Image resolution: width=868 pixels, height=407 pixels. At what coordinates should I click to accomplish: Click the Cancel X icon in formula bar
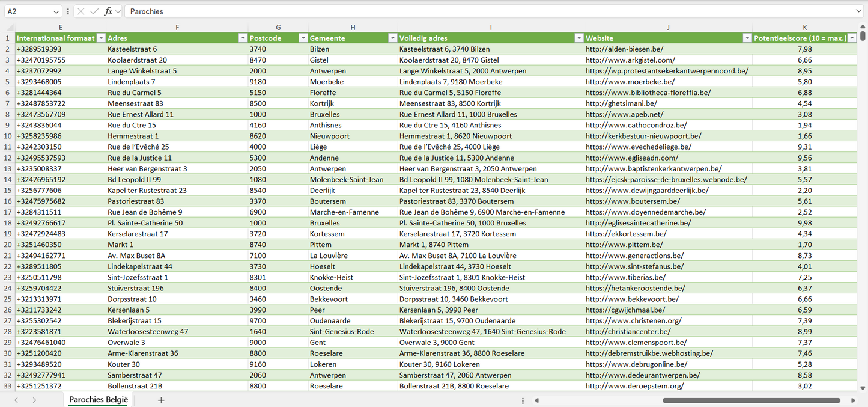pyautogui.click(x=81, y=11)
